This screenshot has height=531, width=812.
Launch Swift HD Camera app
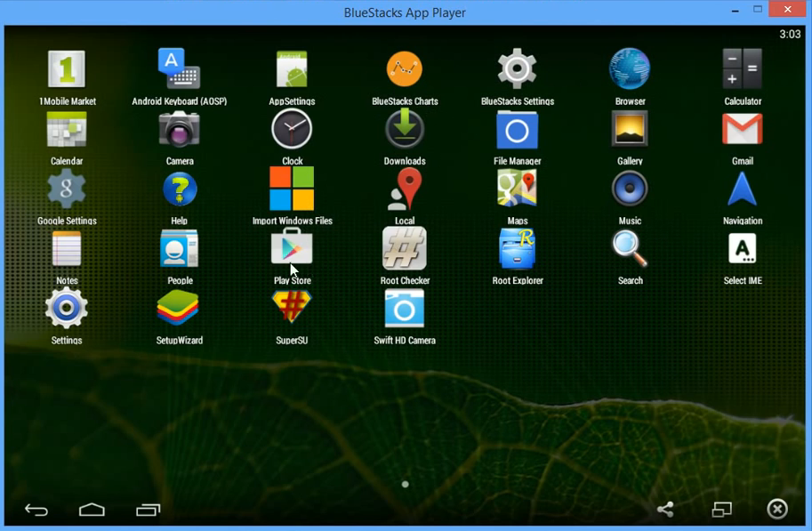[405, 309]
